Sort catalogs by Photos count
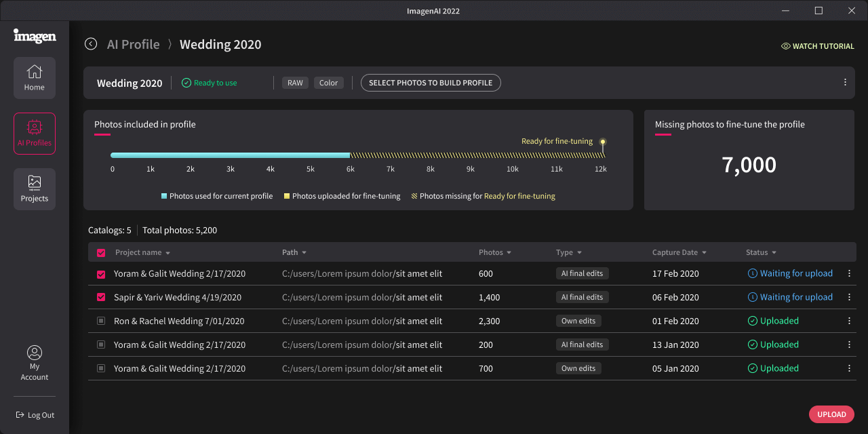 pyautogui.click(x=495, y=252)
